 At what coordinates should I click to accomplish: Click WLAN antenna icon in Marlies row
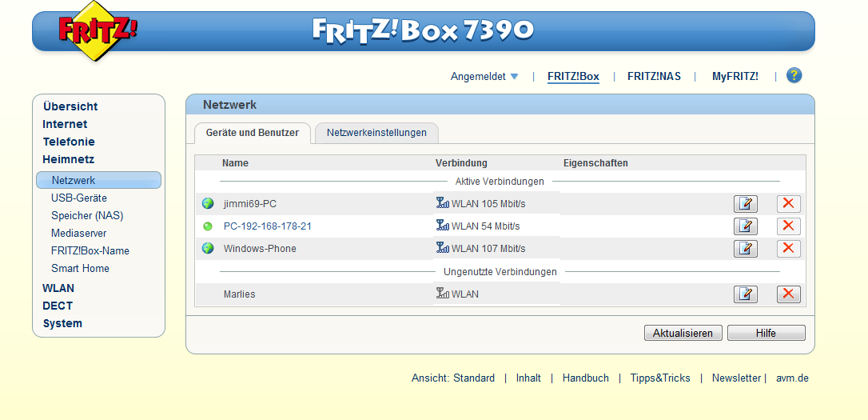[x=442, y=294]
